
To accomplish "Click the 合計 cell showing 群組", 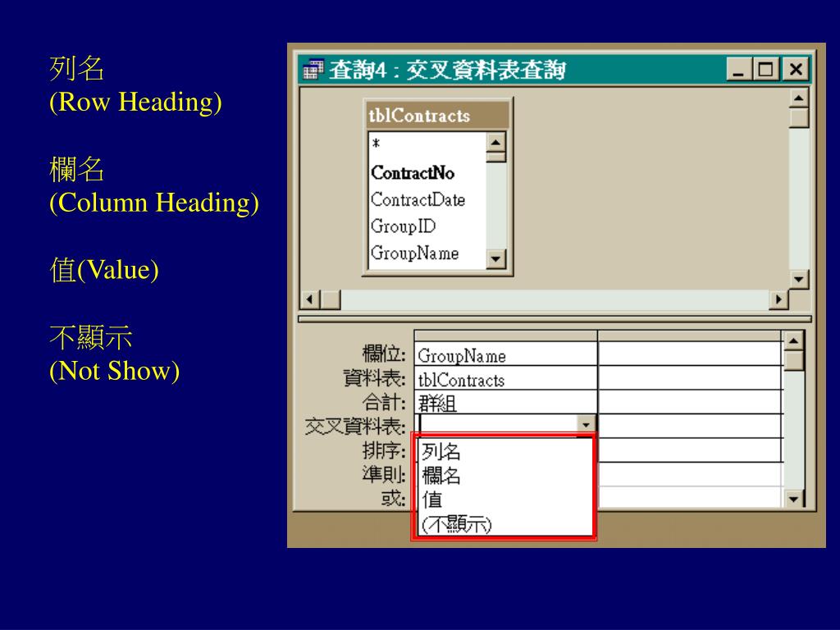I will tap(505, 402).
